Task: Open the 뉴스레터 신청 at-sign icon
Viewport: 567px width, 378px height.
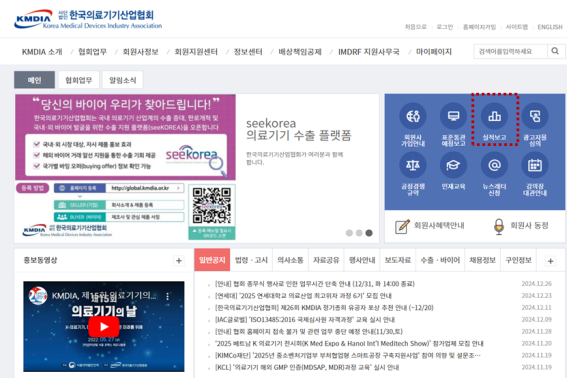Action: pos(494,165)
